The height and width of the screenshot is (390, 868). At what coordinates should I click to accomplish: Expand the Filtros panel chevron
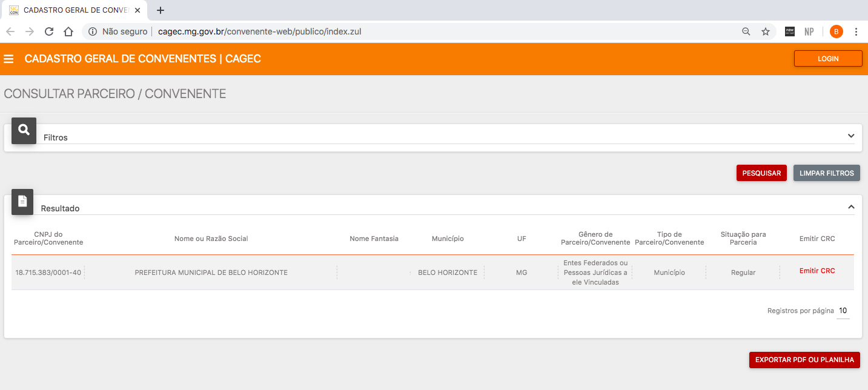coord(851,136)
